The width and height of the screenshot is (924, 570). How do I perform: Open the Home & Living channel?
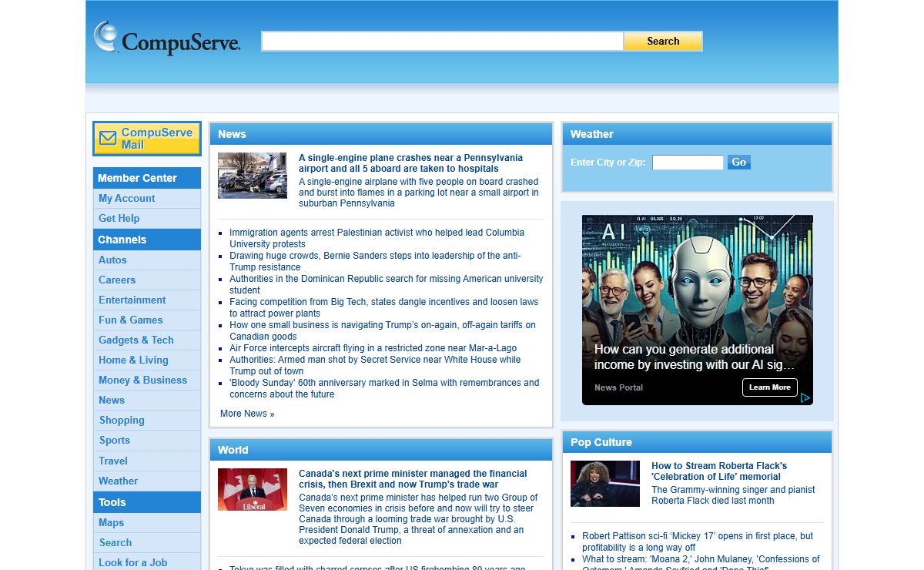(x=133, y=360)
